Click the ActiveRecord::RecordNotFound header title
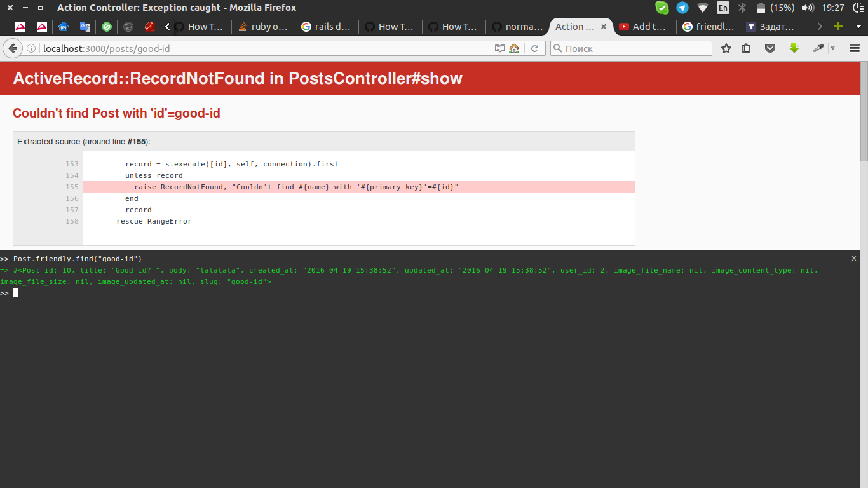Viewport: 868px width, 488px height. click(x=238, y=78)
